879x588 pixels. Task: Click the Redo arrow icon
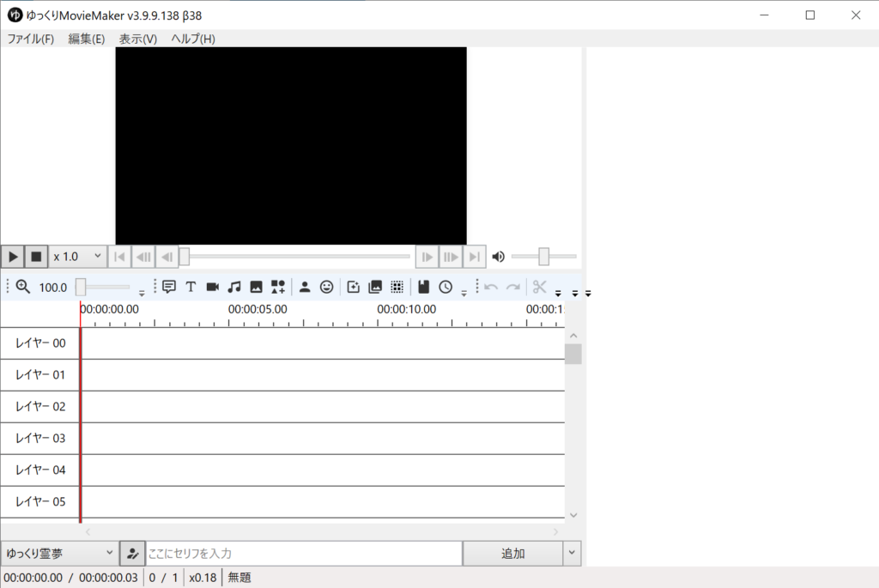point(513,287)
